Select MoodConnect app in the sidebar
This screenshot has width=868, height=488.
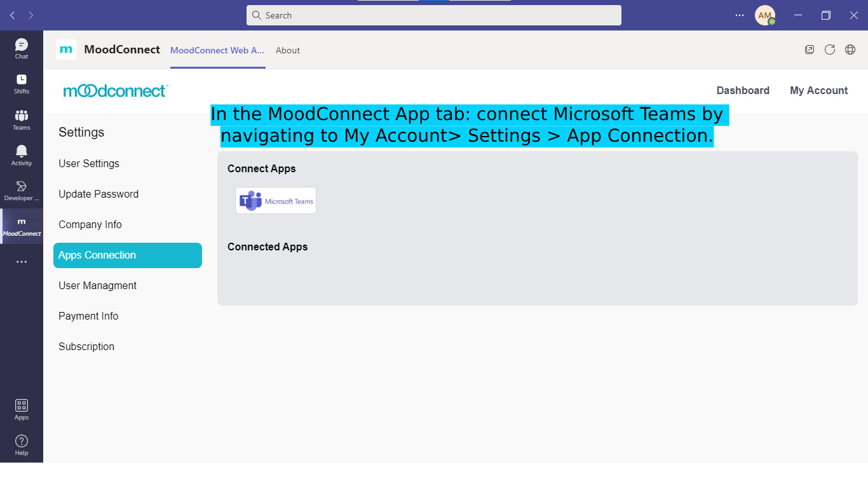tap(22, 226)
